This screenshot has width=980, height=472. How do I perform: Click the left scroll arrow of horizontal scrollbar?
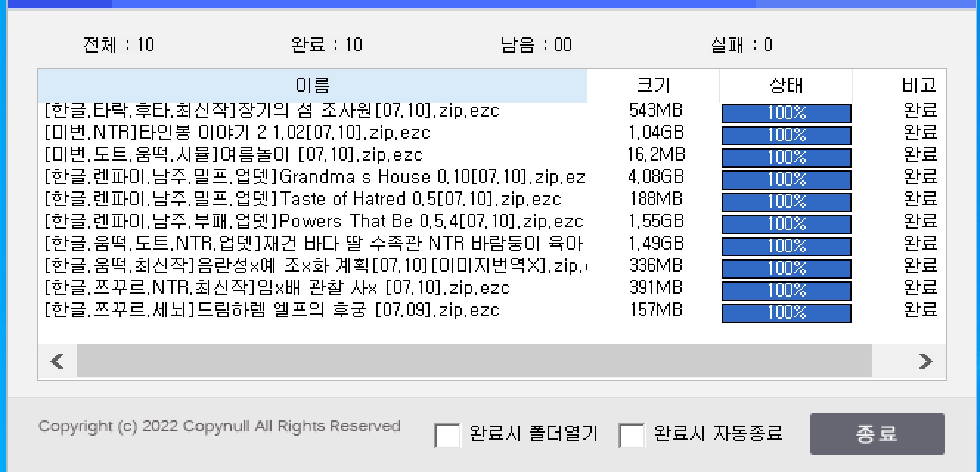click(58, 361)
